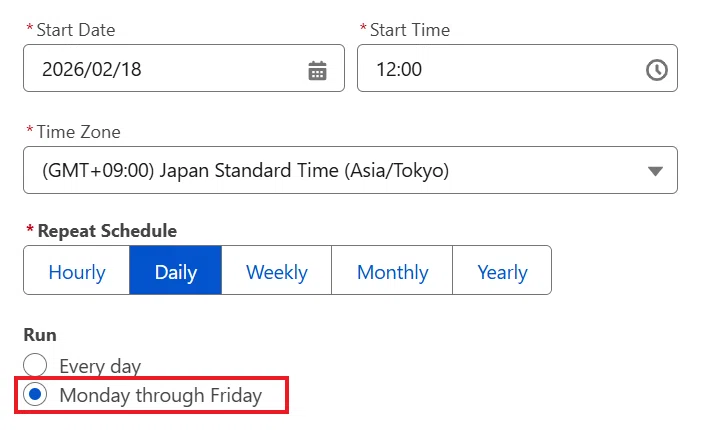
Task: Click the Run section heading
Action: tap(40, 335)
